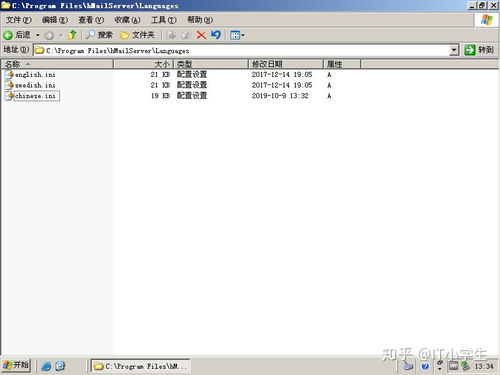Click inside the address bar path field
Image resolution: width=500 pixels, height=375 pixels.
click(x=247, y=51)
